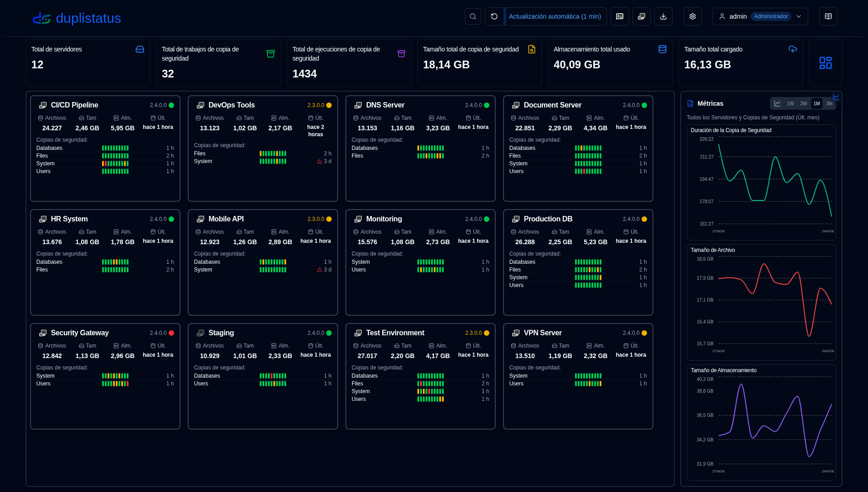The width and height of the screenshot is (868, 492).
Task: Click the Total de servidores card
Action: [x=88, y=63]
